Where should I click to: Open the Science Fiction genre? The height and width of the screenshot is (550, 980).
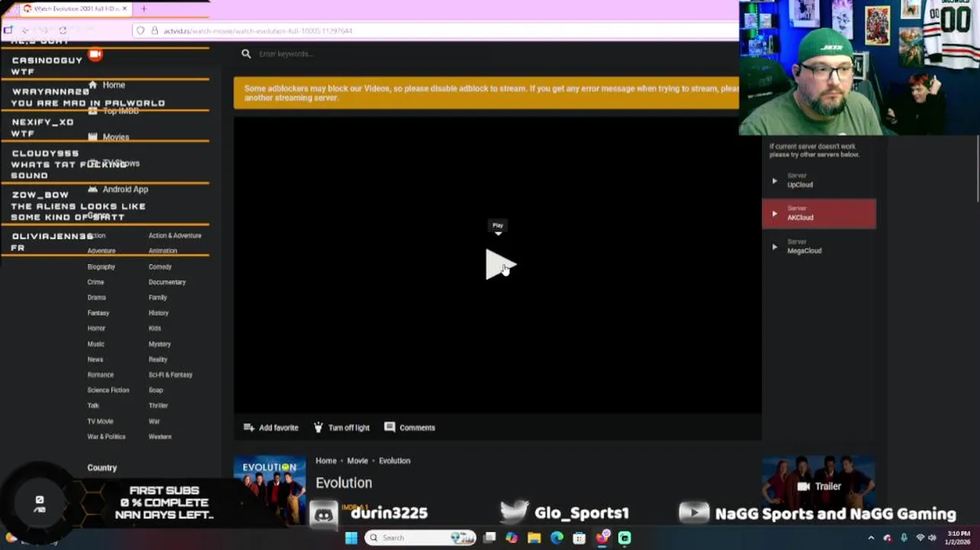(x=108, y=390)
